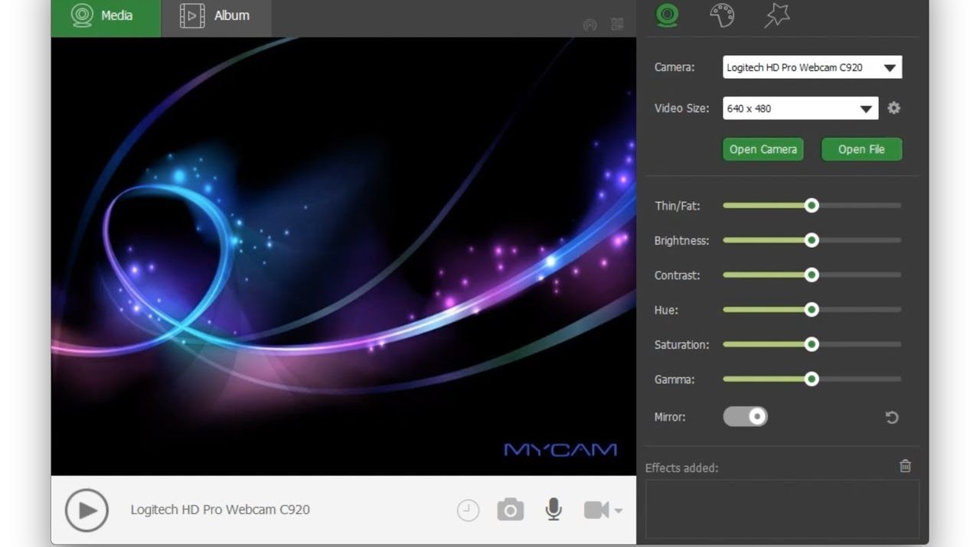
Task: Open the video record options arrow
Action: click(x=619, y=511)
